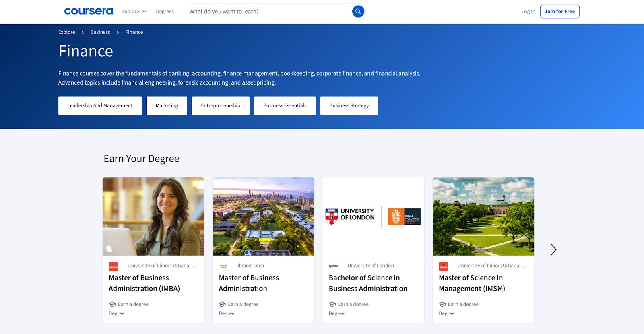Click 'Illinois Tech' provider text
The height and width of the screenshot is (334, 644).
pos(251,266)
